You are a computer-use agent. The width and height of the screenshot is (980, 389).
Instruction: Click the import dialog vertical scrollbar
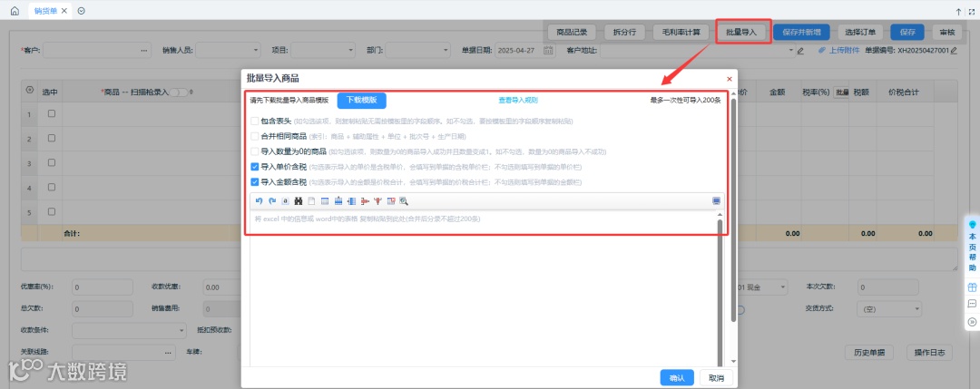click(734, 212)
